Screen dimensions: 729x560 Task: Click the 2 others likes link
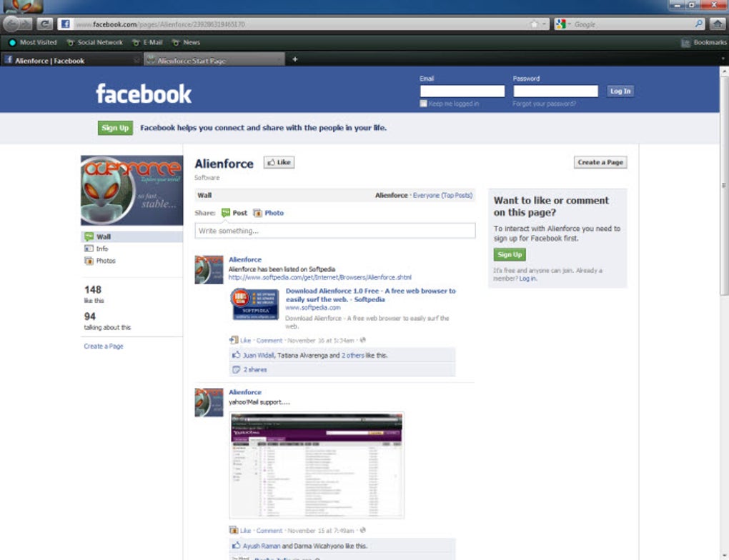[352, 356]
